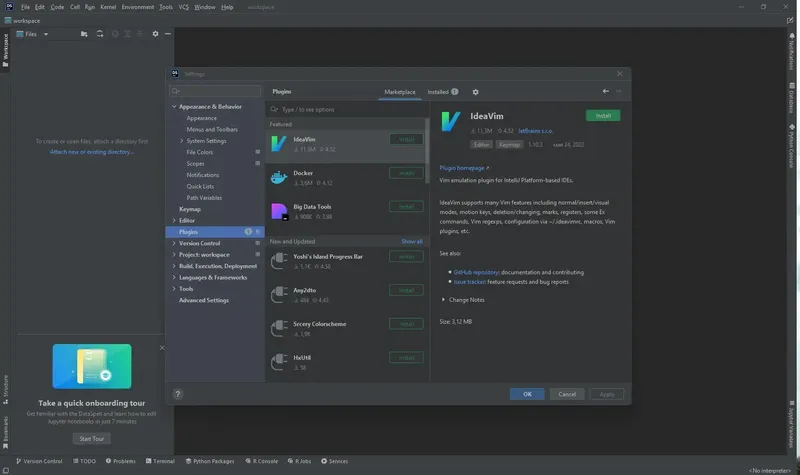Open the TODO tool window
Image resolution: width=800 pixels, height=475 pixels.
pyautogui.click(x=84, y=461)
